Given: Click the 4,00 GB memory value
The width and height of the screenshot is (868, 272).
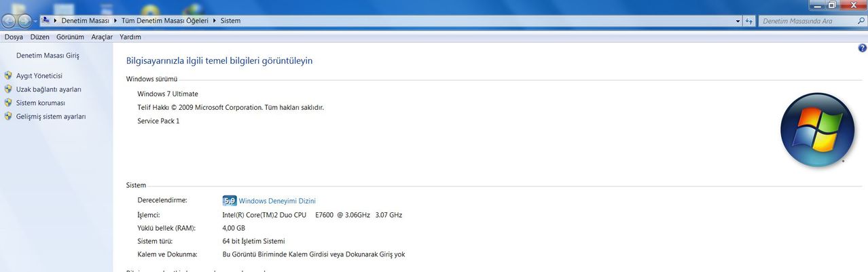Looking at the screenshot, I should (x=234, y=228).
